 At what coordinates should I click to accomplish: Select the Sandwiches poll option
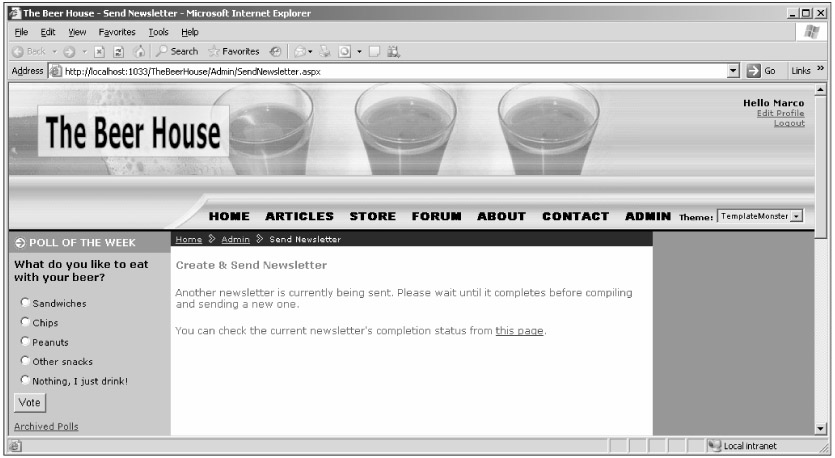pyautogui.click(x=23, y=303)
